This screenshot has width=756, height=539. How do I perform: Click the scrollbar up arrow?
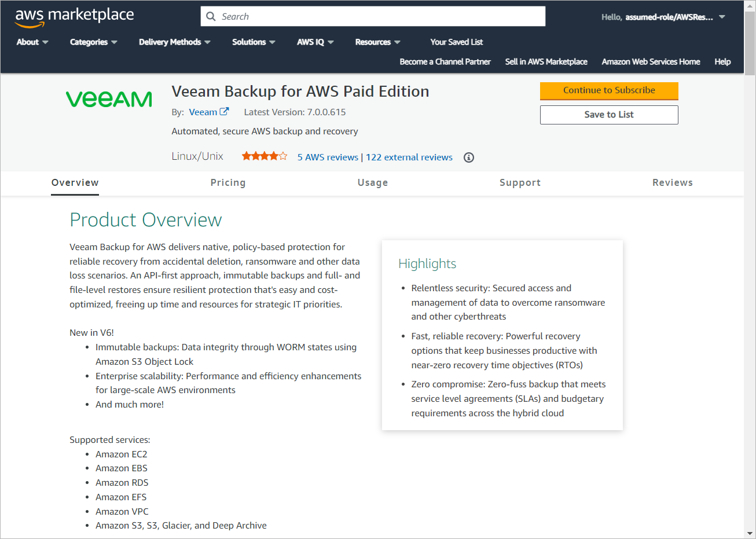pyautogui.click(x=750, y=6)
